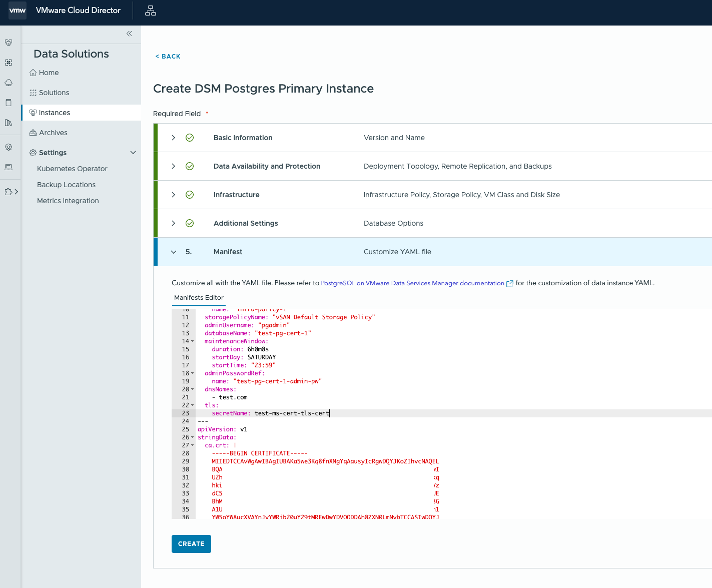Select the Manifests Editor tab
Image resolution: width=712 pixels, height=588 pixels.
click(199, 298)
